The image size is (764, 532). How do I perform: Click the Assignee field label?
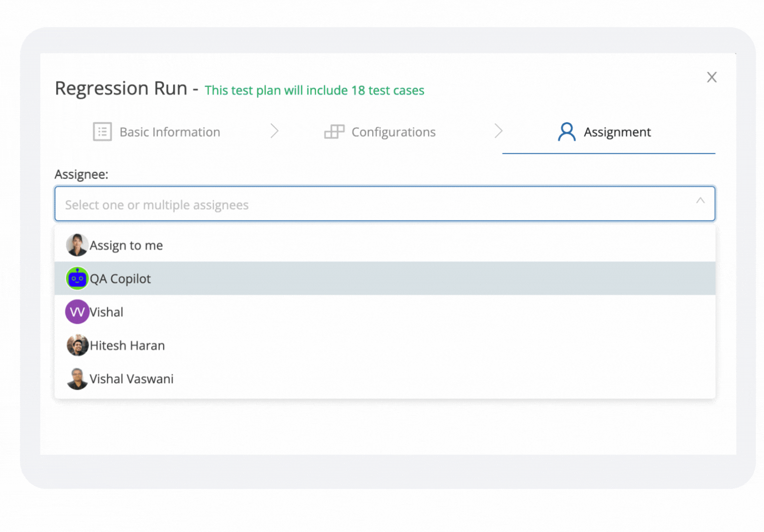pos(82,174)
